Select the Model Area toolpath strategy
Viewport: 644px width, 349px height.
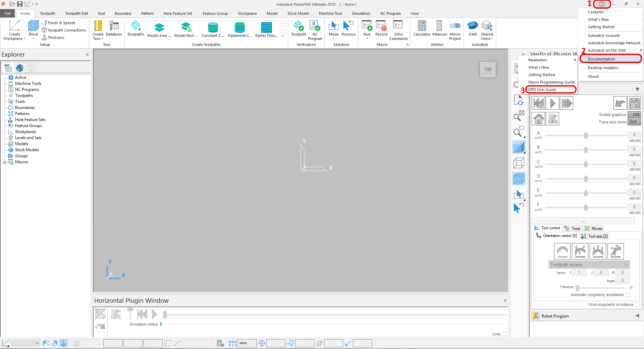(159, 30)
